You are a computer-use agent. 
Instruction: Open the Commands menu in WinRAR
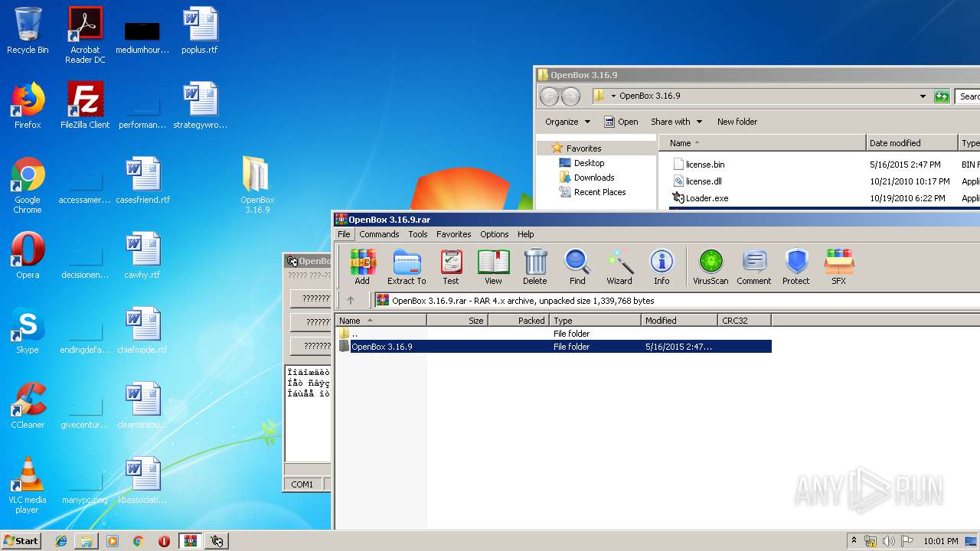379,234
